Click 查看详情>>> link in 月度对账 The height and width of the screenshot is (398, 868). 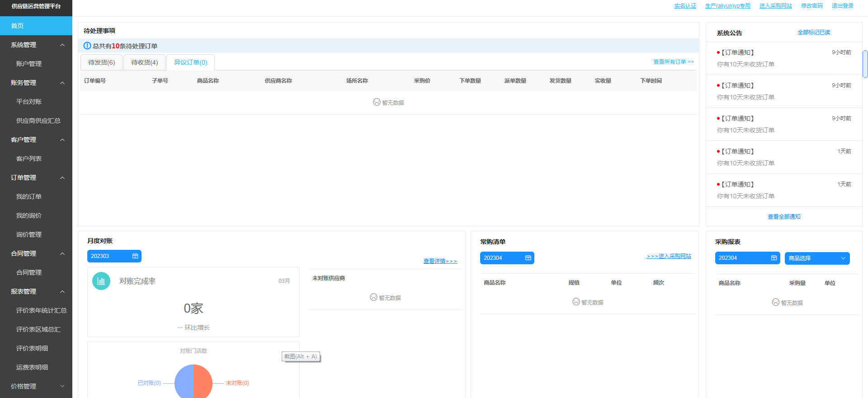click(x=440, y=261)
